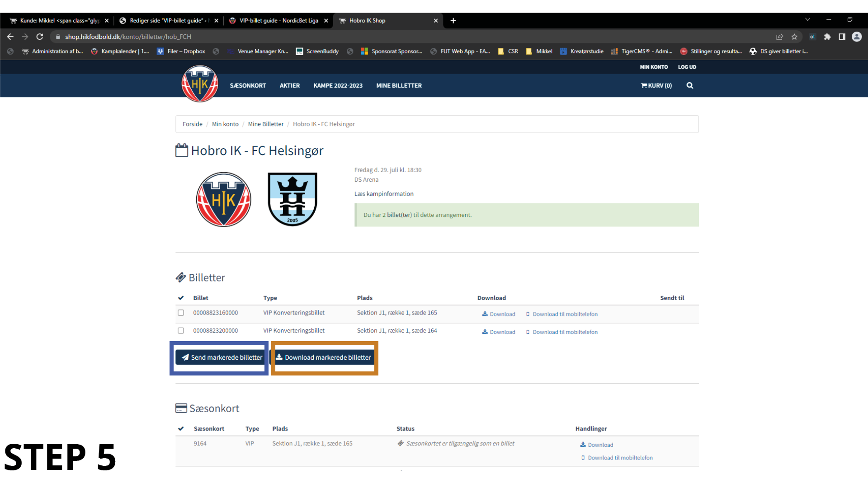868x488 pixels.
Task: Check the ticket 00008823200000 checkbox
Action: tap(181, 331)
